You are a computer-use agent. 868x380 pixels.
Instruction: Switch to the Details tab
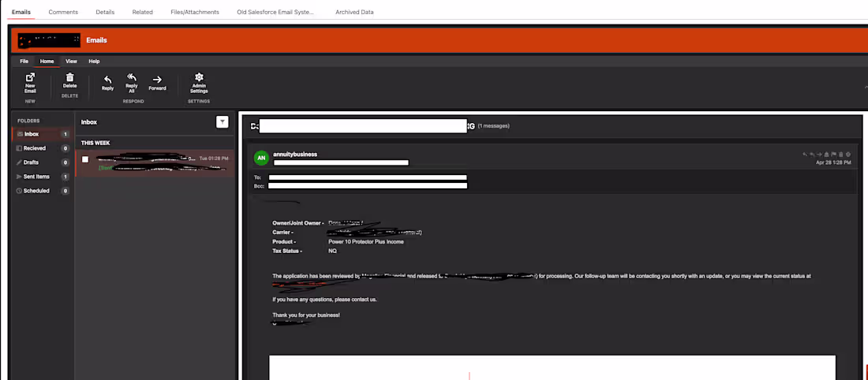pos(105,12)
